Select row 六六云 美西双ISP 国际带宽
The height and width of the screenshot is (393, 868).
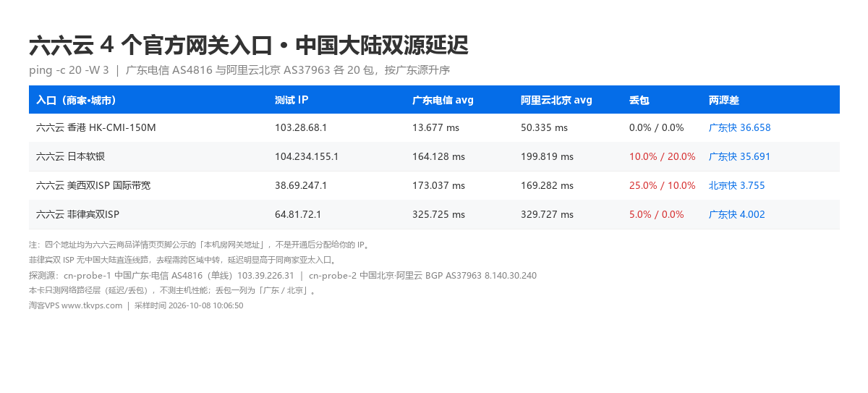[434, 185]
